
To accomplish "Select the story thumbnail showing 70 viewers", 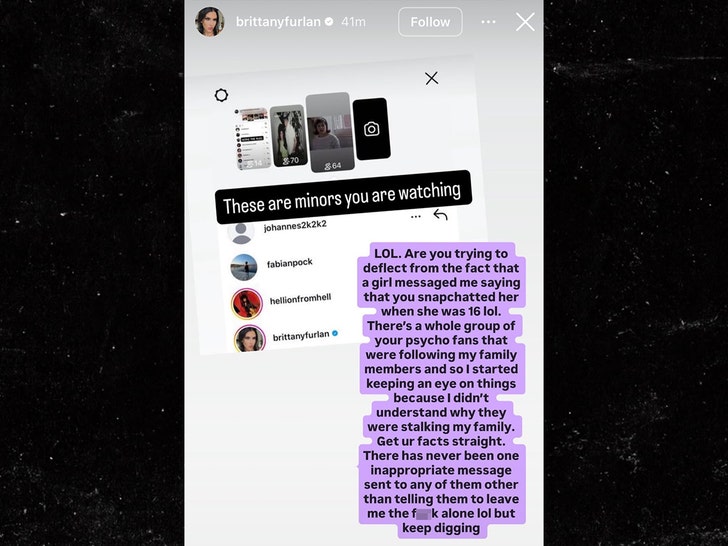I will (x=288, y=136).
